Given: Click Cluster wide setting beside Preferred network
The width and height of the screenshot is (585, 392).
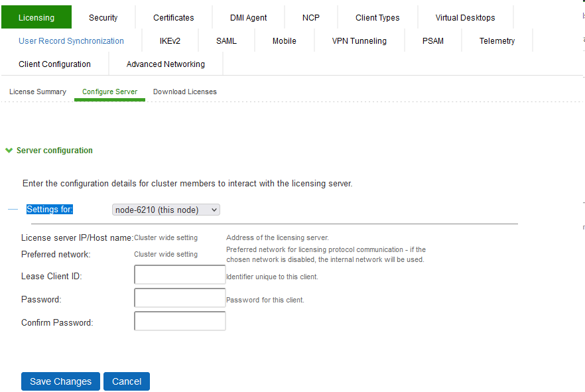Looking at the screenshot, I should pos(166,254).
